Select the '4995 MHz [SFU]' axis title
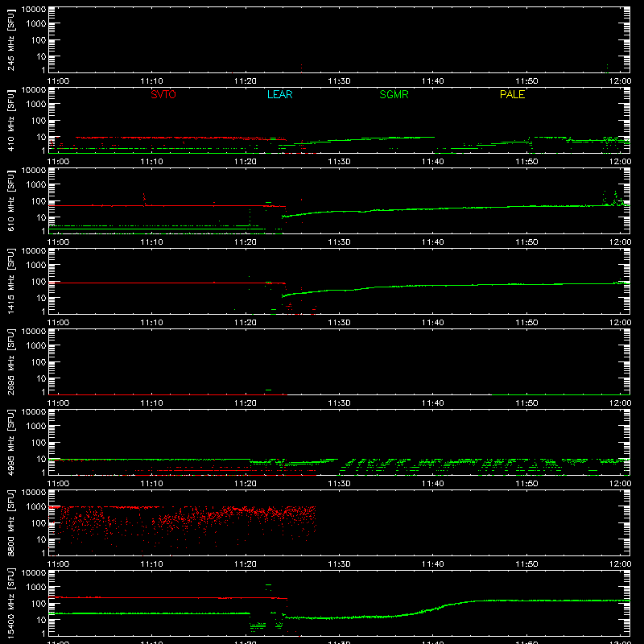The height and width of the screenshot is (644, 644). (10, 442)
